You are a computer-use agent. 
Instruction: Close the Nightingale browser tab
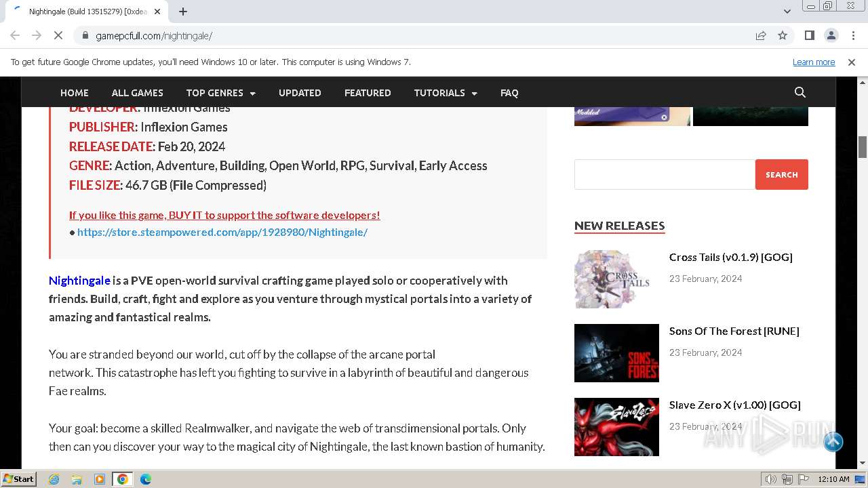tap(157, 12)
